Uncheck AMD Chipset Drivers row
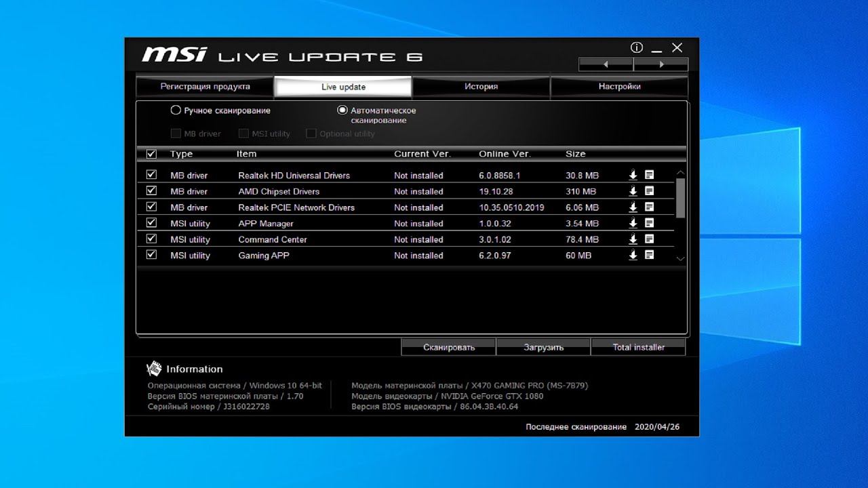 click(x=151, y=191)
